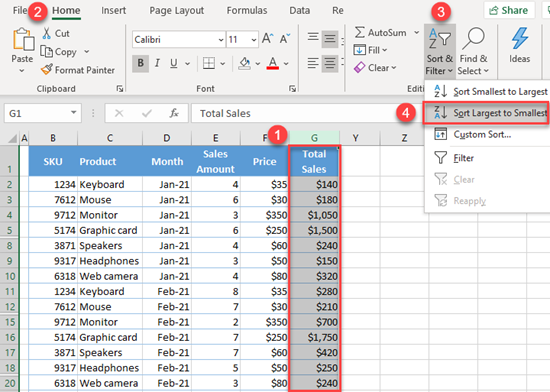Click the Sales Amount header cell
This screenshot has height=392, width=550.
[216, 161]
